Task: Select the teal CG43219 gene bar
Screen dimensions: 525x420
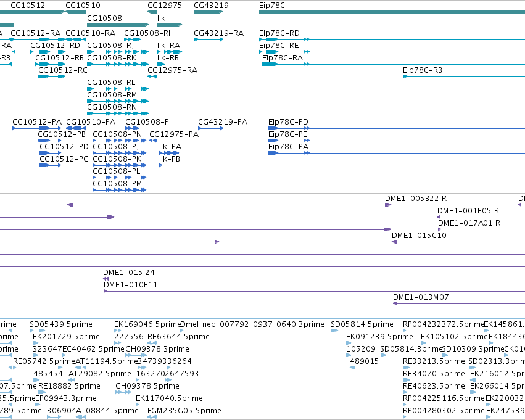Action: [209, 12]
